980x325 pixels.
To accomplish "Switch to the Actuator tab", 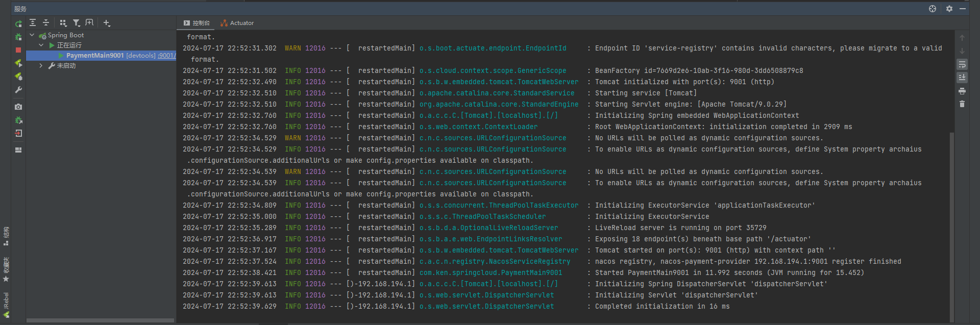I will (237, 23).
